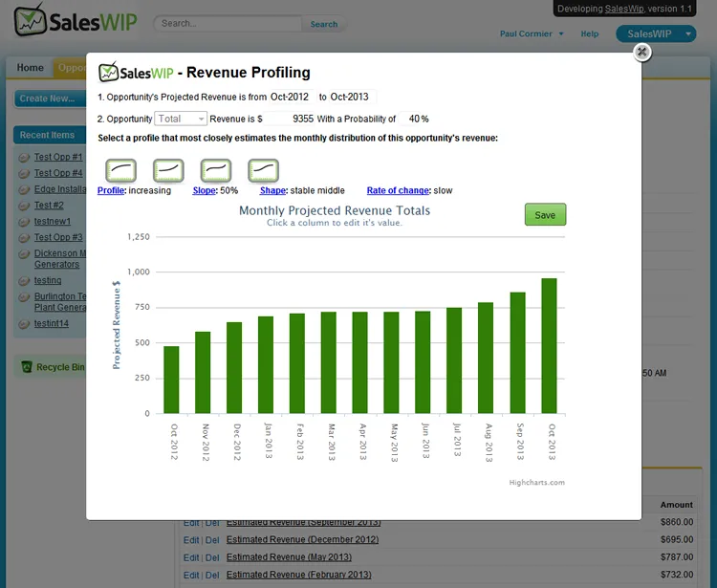This screenshot has width=717, height=588.
Task: Click icon beside Dickenson Generators item
Action: pyautogui.click(x=24, y=253)
